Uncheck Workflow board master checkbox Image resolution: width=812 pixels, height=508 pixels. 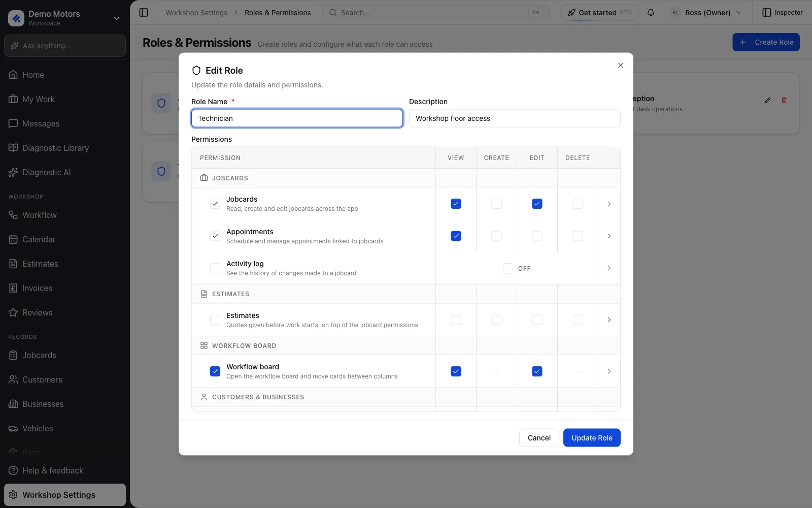(215, 371)
